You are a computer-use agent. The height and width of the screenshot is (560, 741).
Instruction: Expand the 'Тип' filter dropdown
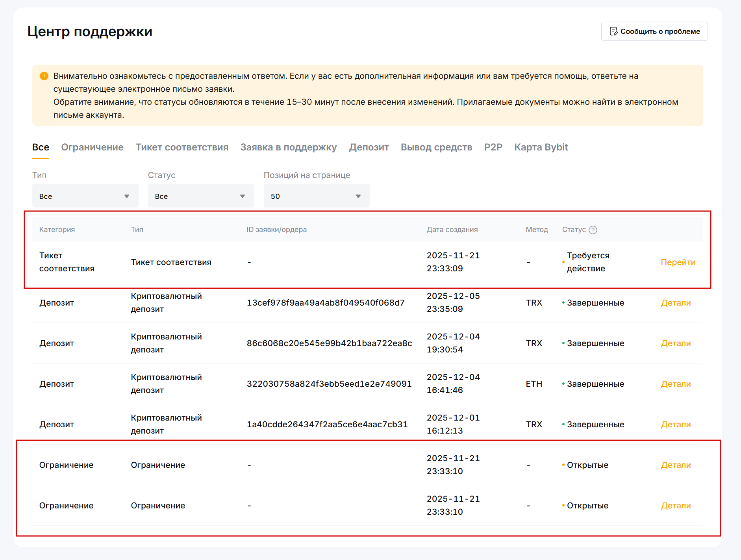tap(85, 196)
